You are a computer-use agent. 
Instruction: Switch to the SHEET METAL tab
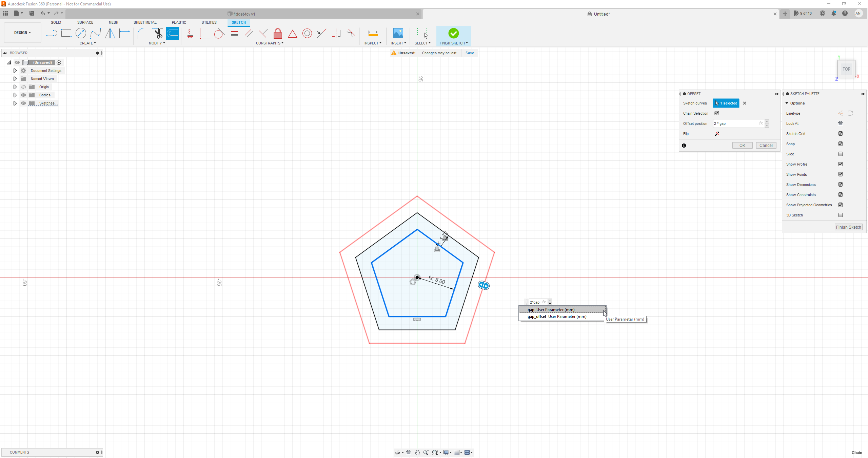[145, 22]
